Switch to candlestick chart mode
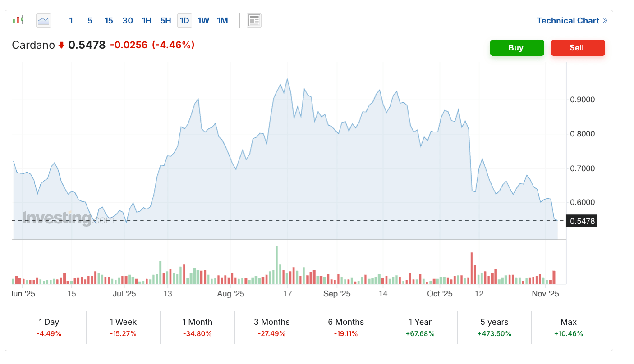The image size is (634, 364). click(18, 20)
